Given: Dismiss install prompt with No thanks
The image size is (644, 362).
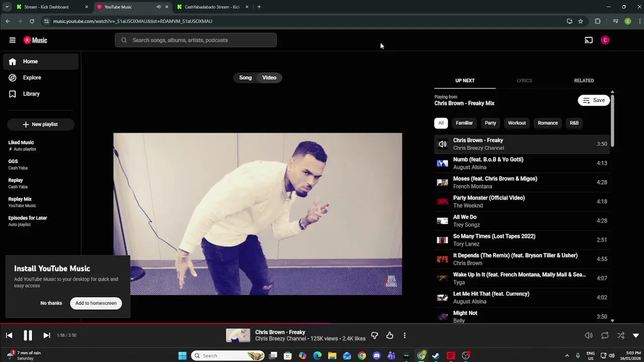Looking at the screenshot, I should [51, 303].
